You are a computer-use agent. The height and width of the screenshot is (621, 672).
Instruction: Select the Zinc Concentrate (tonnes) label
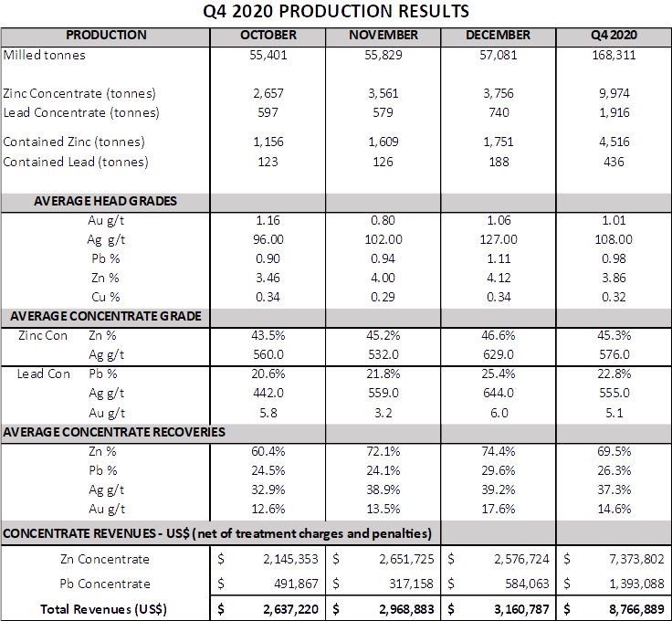coord(79,93)
